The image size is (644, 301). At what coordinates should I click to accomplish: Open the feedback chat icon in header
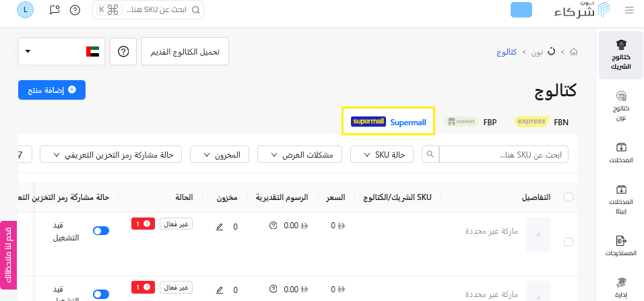pyautogui.click(x=54, y=10)
